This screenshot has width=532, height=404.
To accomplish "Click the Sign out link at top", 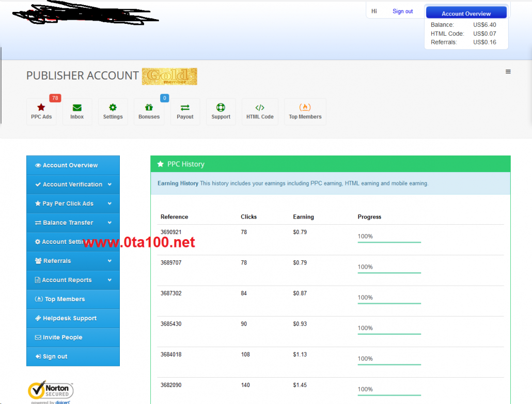I will click(x=402, y=11).
